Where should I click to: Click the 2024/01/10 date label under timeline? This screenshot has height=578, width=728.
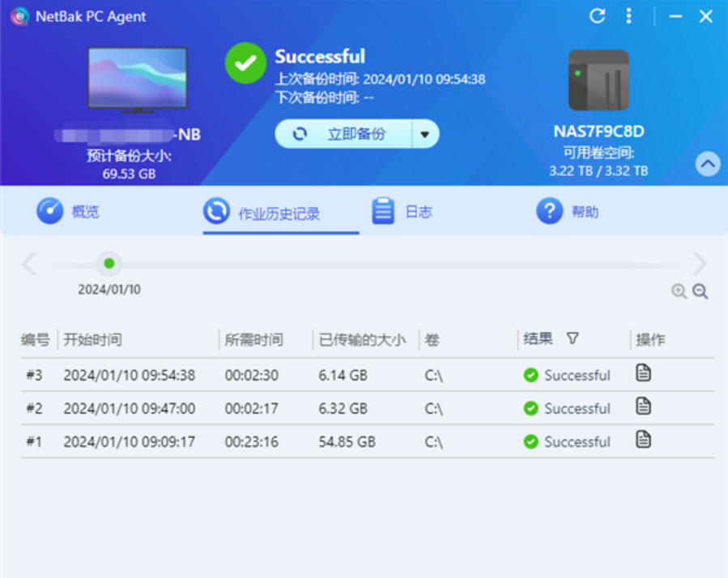pos(109,289)
